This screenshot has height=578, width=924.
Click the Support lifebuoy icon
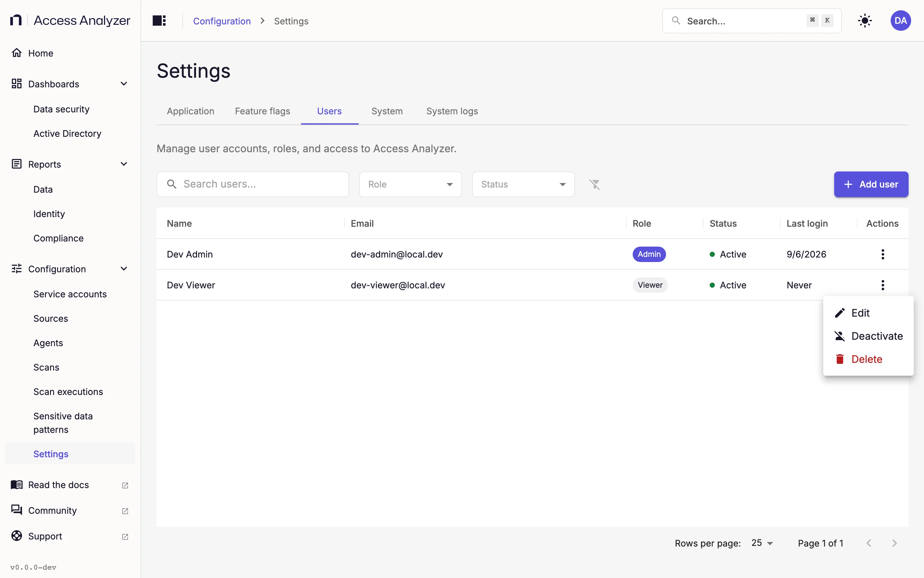click(x=16, y=536)
